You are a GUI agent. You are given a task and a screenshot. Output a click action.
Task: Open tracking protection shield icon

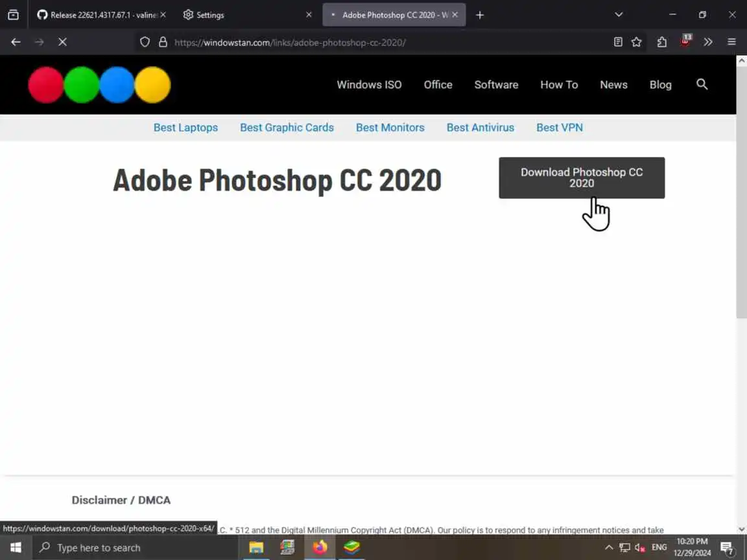point(145,42)
